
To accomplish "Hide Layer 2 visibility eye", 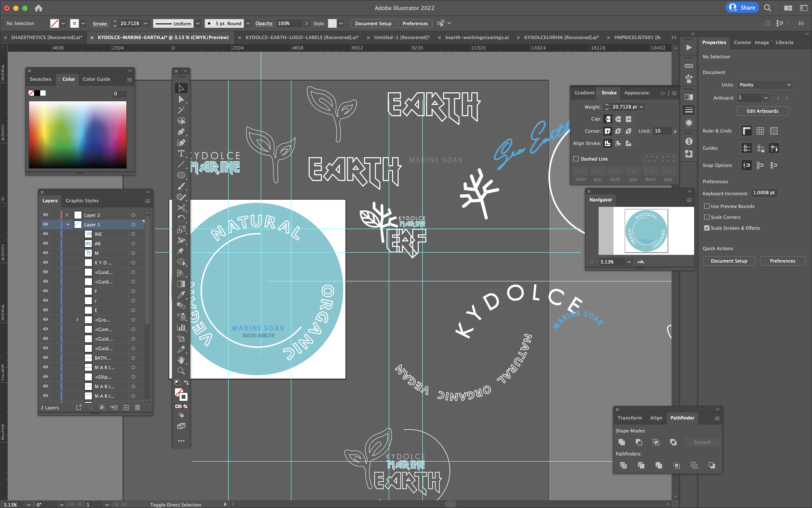I will [x=46, y=215].
